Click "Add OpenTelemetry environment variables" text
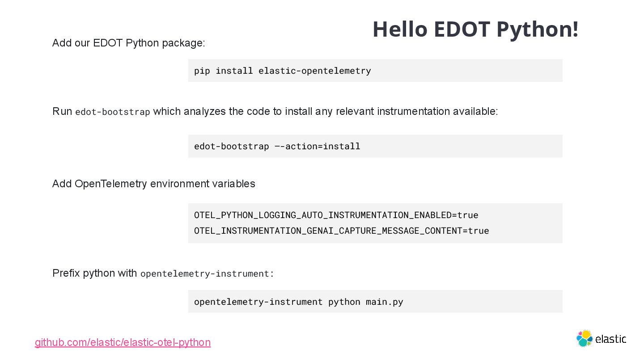644x362 pixels. (x=153, y=184)
